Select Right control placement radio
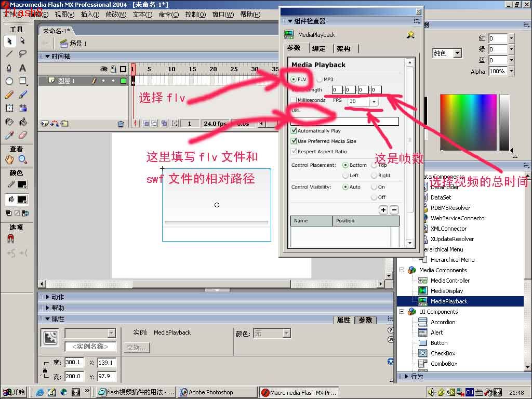 click(374, 176)
